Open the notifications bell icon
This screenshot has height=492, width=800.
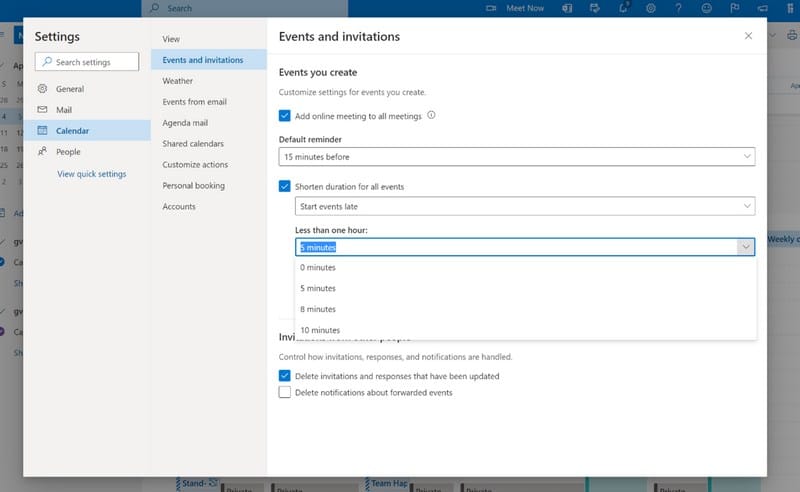(623, 8)
